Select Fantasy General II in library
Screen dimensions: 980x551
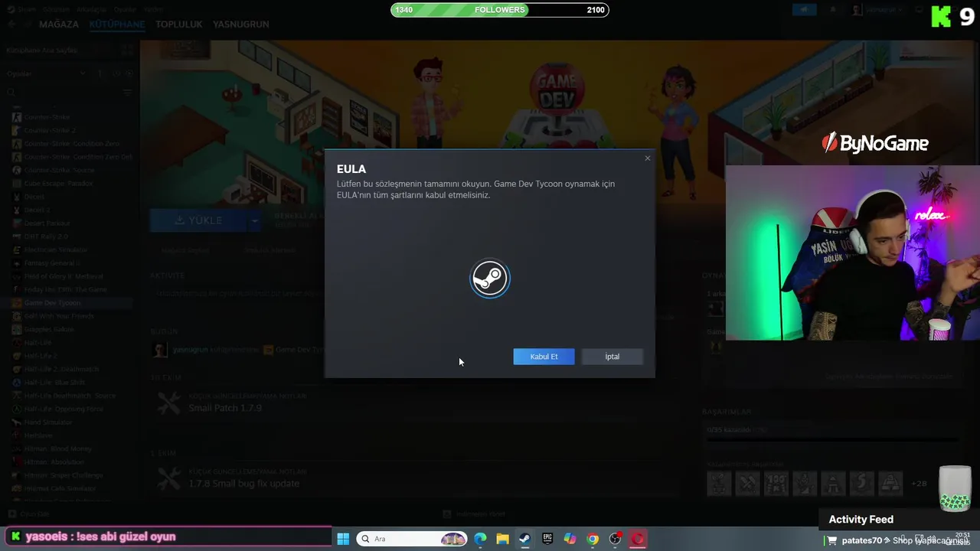point(51,263)
